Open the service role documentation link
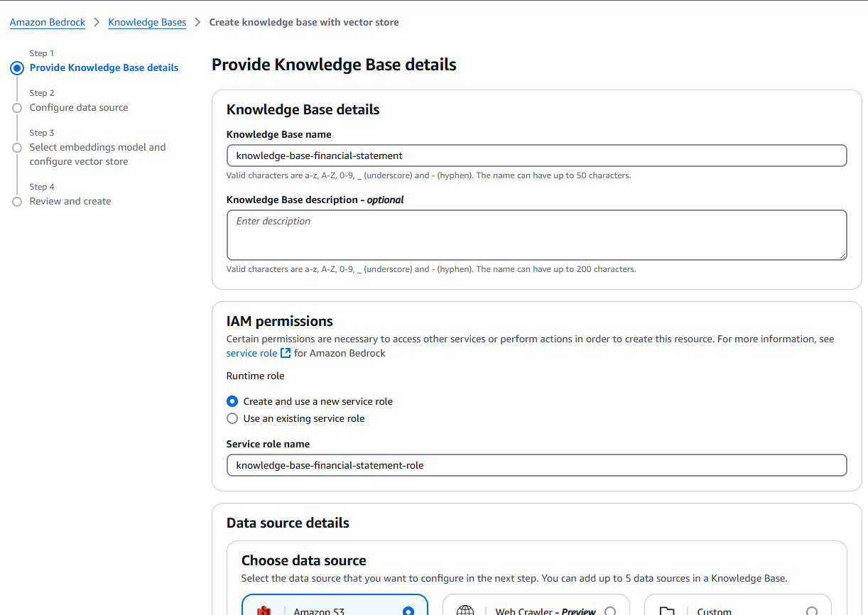868x615 pixels. tap(251, 353)
